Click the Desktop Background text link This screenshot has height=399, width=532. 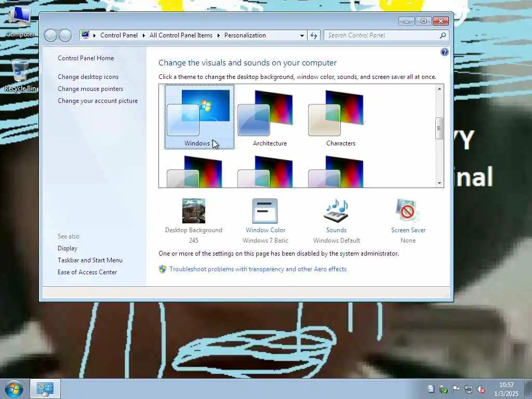click(194, 230)
